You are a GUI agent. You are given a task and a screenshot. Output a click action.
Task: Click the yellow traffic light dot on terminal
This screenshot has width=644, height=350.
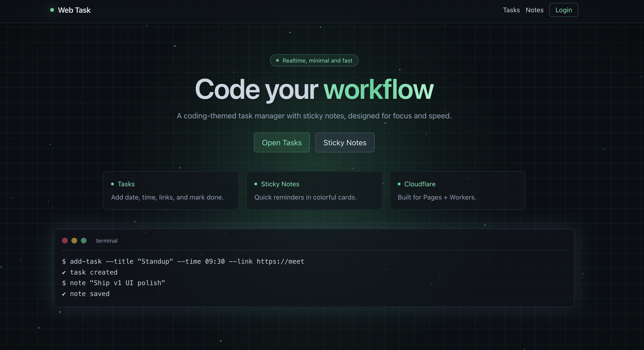click(74, 240)
